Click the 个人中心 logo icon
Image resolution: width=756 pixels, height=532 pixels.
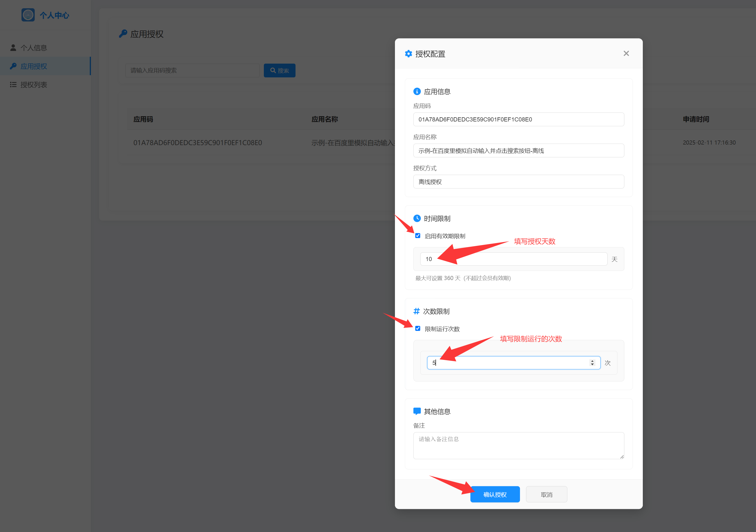pos(28,15)
